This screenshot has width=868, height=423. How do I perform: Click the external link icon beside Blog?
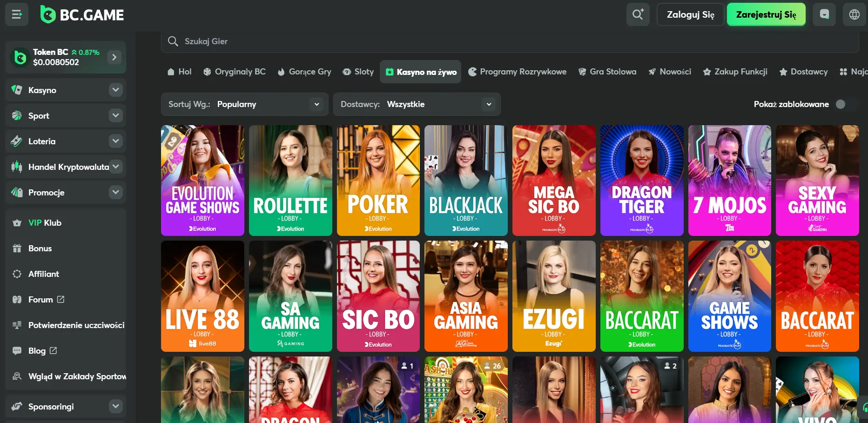[x=53, y=350]
